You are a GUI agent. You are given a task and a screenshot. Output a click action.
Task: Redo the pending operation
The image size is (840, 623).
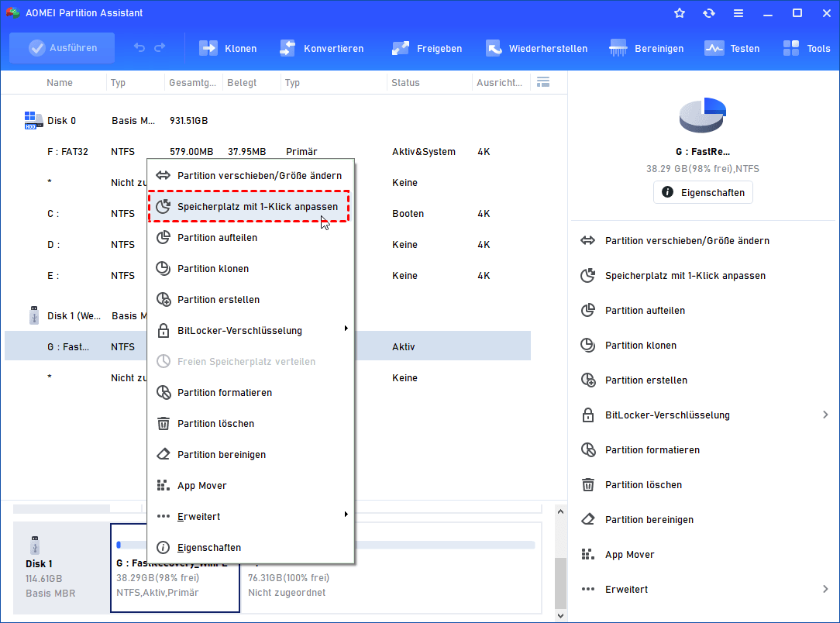tap(160, 48)
